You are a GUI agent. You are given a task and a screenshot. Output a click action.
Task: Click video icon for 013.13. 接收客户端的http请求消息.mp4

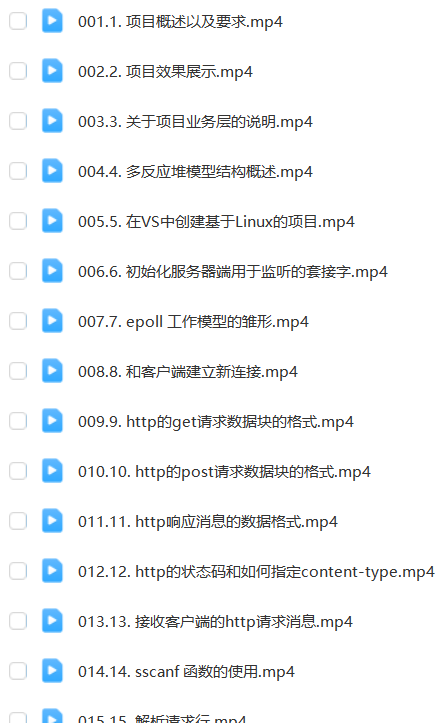pos(52,621)
